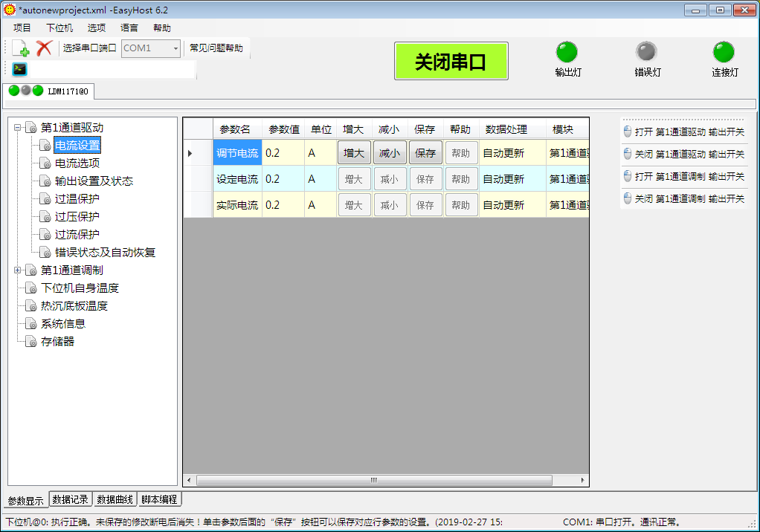Click the red X delete icon

coord(44,48)
